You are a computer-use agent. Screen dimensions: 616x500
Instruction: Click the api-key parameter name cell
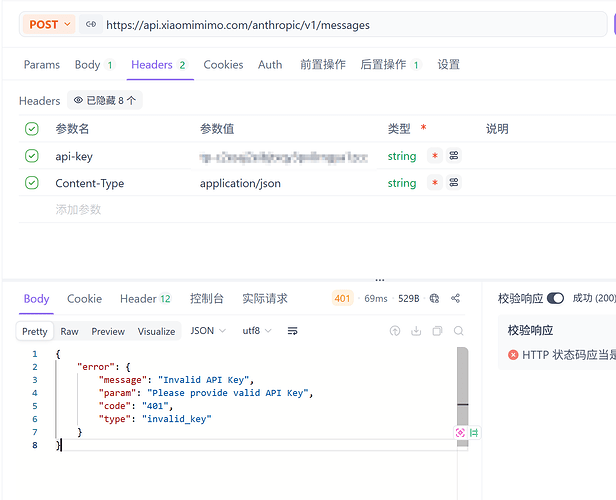point(74,156)
